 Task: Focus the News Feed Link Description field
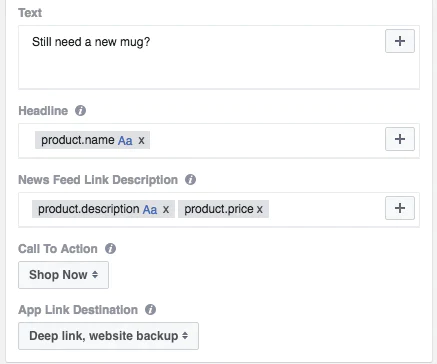pos(325,210)
